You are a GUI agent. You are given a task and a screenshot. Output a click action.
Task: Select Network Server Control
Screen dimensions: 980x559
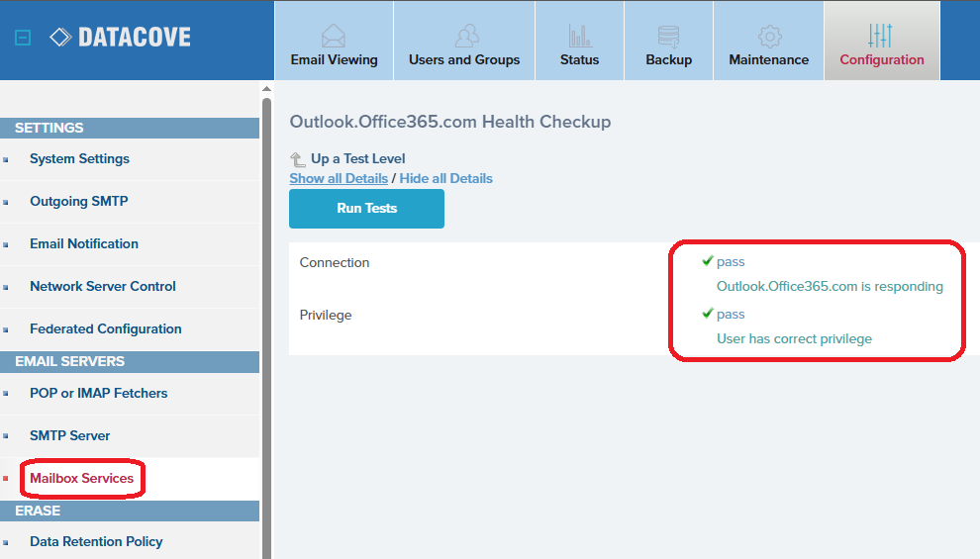(102, 286)
